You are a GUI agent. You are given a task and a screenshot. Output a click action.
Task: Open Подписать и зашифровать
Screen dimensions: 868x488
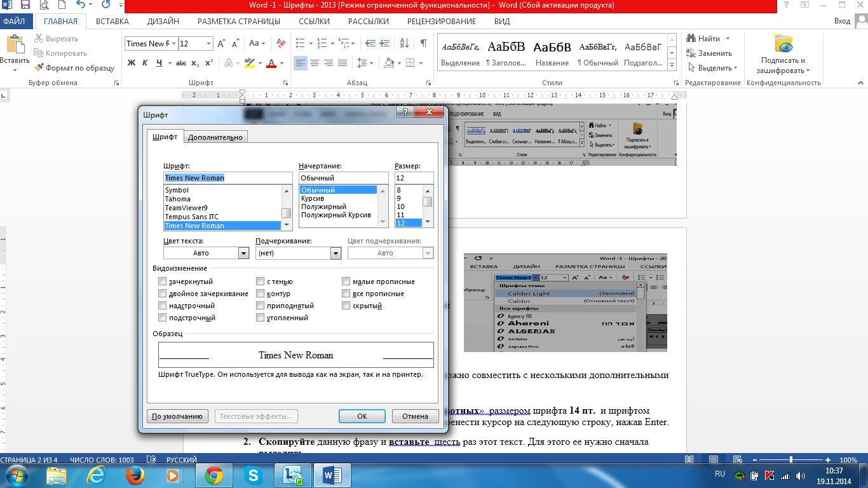(783, 54)
